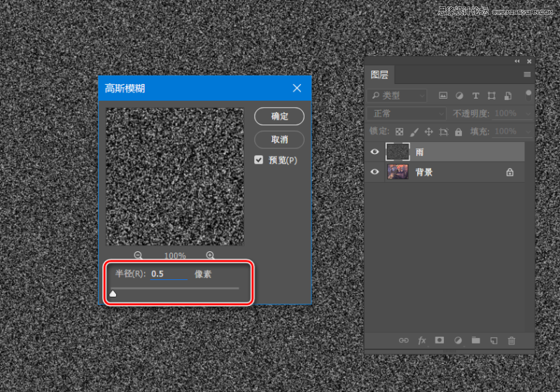Select the 背景 layer name

click(x=424, y=172)
